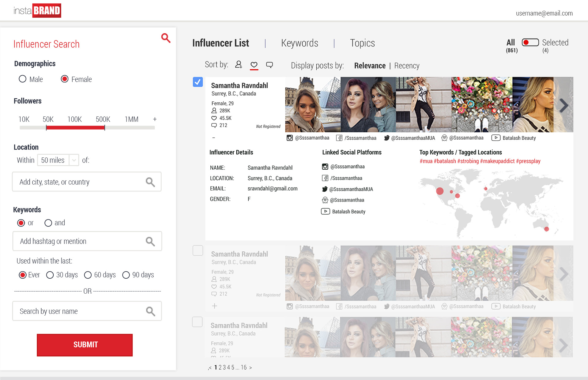Display posts by Recency
The height and width of the screenshot is (380, 588).
click(x=407, y=66)
